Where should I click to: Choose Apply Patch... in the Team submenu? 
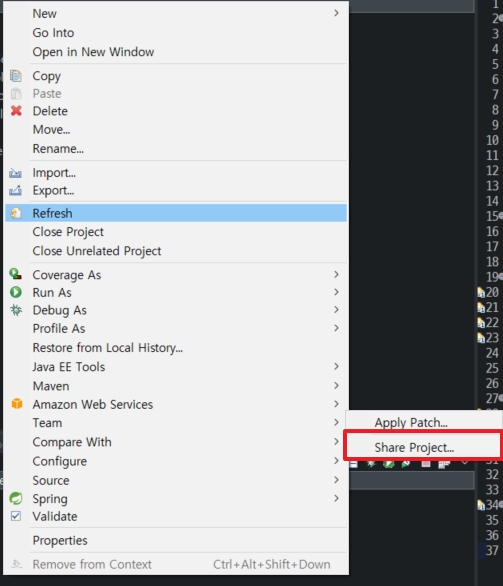tap(411, 423)
